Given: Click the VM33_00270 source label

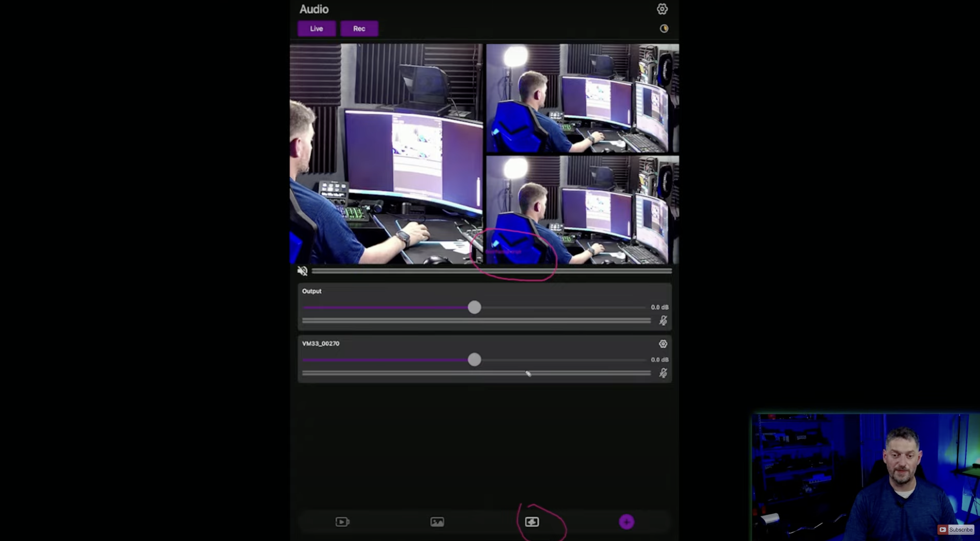Looking at the screenshot, I should click(x=321, y=343).
